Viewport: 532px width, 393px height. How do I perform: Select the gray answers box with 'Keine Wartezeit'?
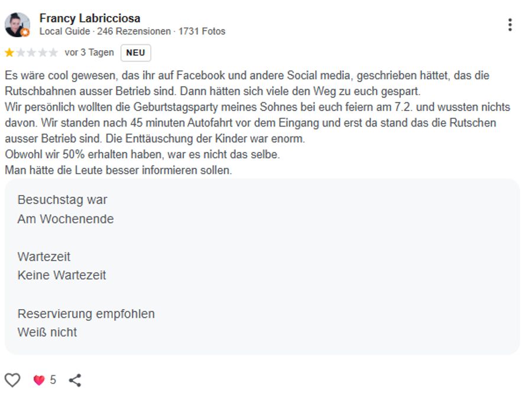tap(64, 275)
